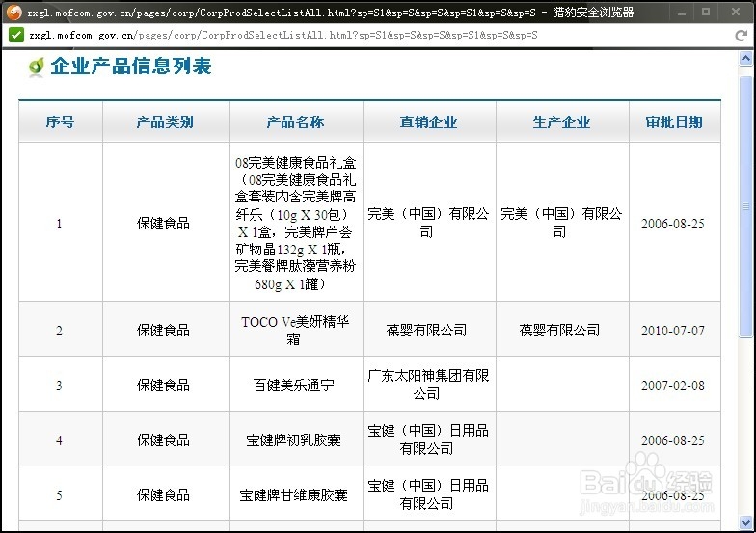Click the date 2010-07-07
The height and width of the screenshot is (533, 756).
point(673,331)
